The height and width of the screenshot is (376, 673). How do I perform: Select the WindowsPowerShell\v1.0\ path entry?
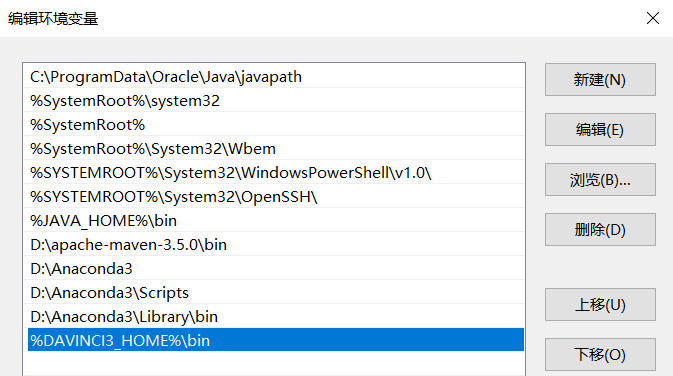(276, 173)
